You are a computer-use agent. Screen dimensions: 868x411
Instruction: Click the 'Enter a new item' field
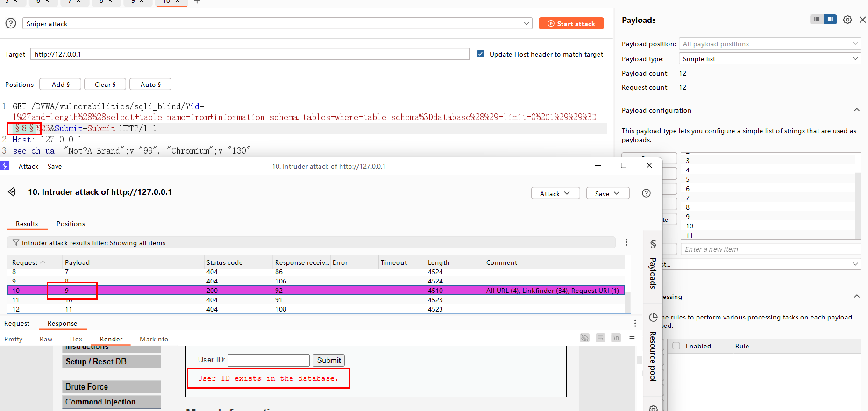coord(771,249)
